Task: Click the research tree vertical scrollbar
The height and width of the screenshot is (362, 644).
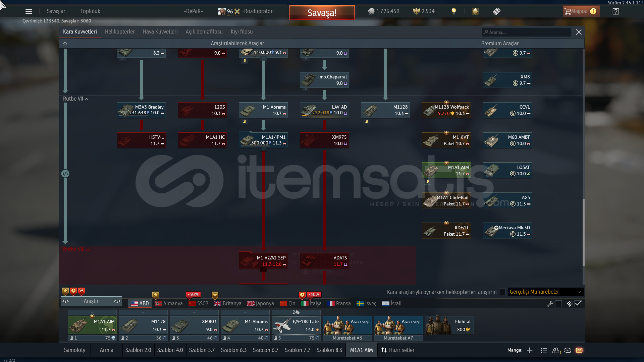Action: tap(583, 232)
